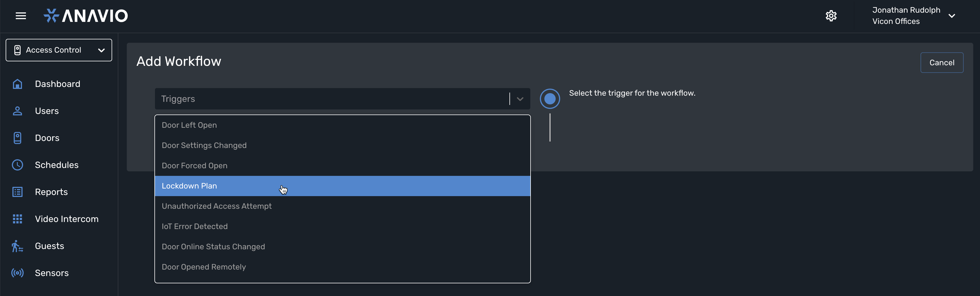Select the Video Intercom keypad icon
The image size is (980, 296).
17,219
